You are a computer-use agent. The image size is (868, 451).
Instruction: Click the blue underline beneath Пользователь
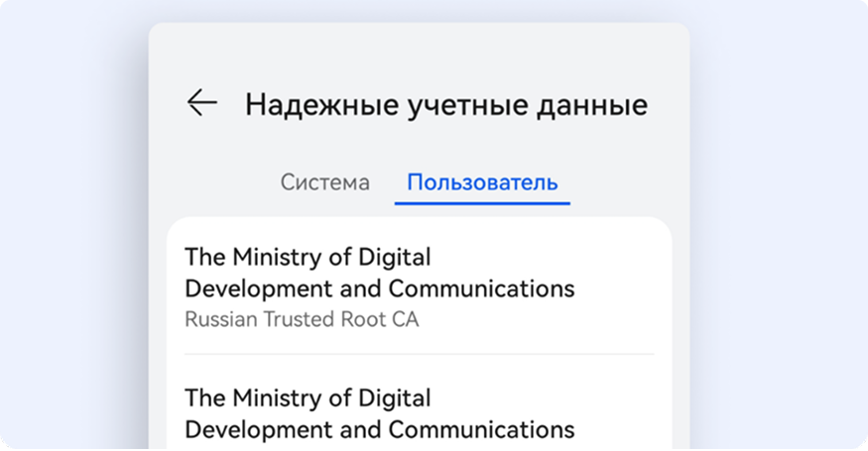tap(482, 203)
